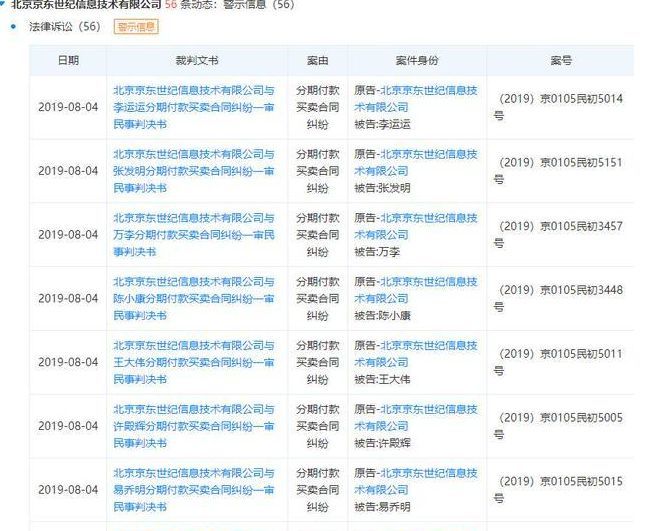Click plaintiff company link in 张发明 row

pyautogui.click(x=416, y=162)
